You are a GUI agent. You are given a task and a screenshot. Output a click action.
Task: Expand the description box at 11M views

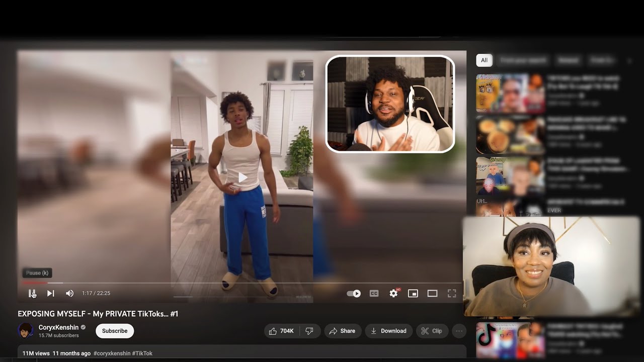[x=242, y=353]
